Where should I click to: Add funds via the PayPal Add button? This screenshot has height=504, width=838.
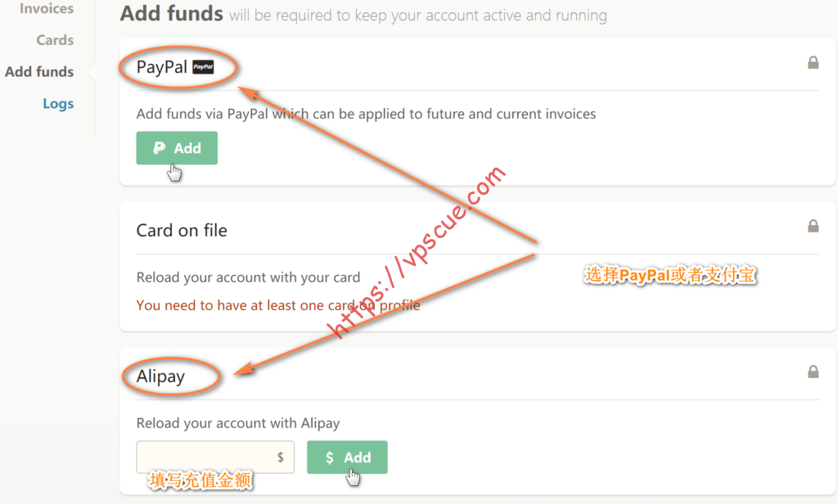(x=177, y=148)
